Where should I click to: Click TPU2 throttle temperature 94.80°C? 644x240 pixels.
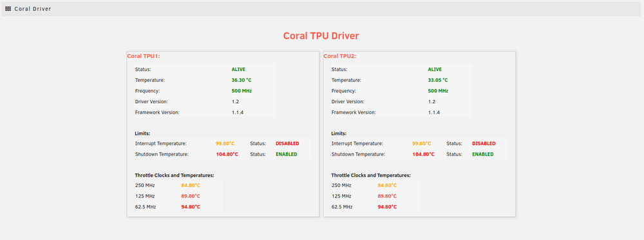pos(387,206)
